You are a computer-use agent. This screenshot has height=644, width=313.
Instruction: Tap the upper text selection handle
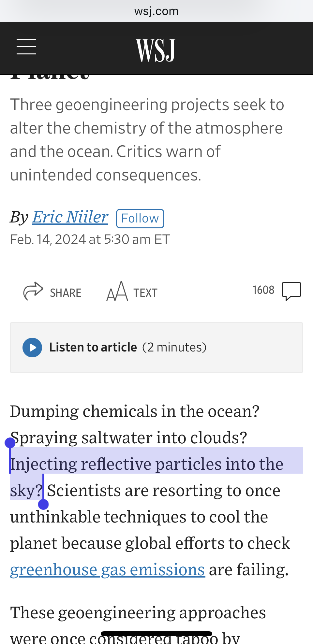(10, 443)
